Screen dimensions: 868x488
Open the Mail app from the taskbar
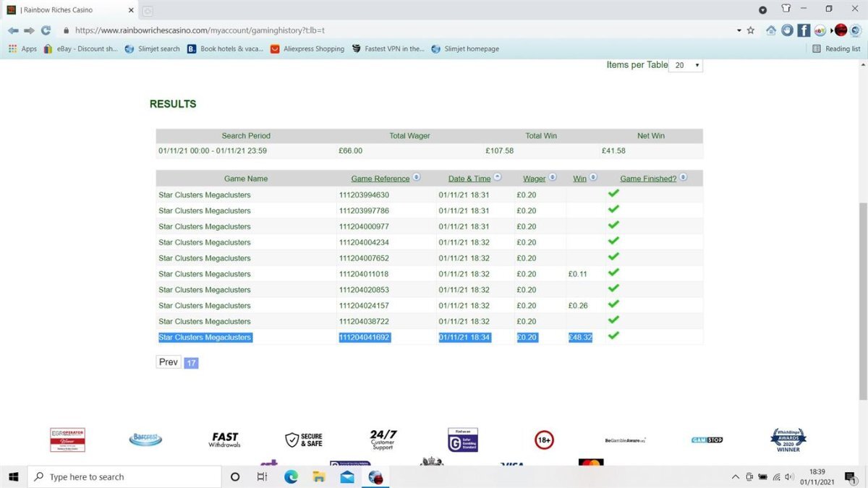pyautogui.click(x=346, y=477)
